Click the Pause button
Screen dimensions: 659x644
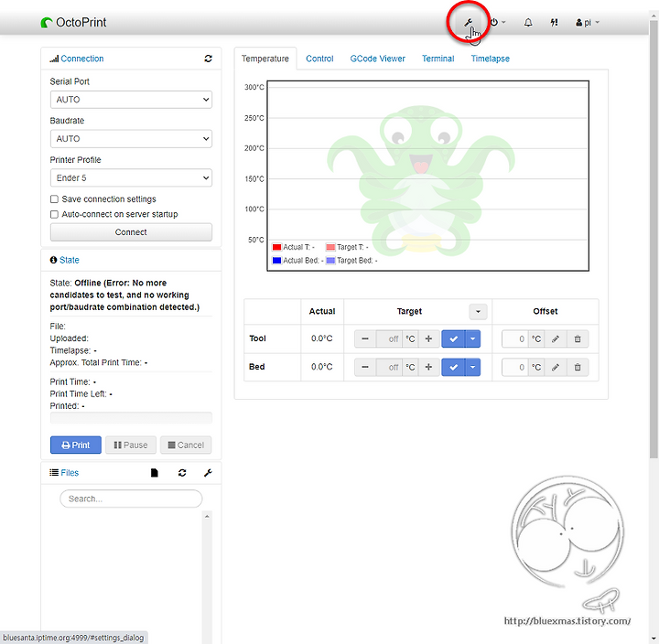tap(131, 445)
